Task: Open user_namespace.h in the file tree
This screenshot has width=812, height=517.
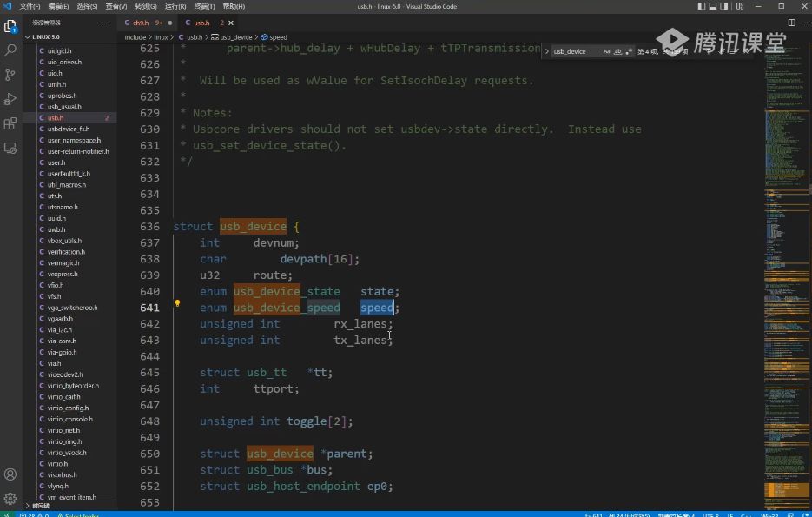Action: click(x=74, y=140)
